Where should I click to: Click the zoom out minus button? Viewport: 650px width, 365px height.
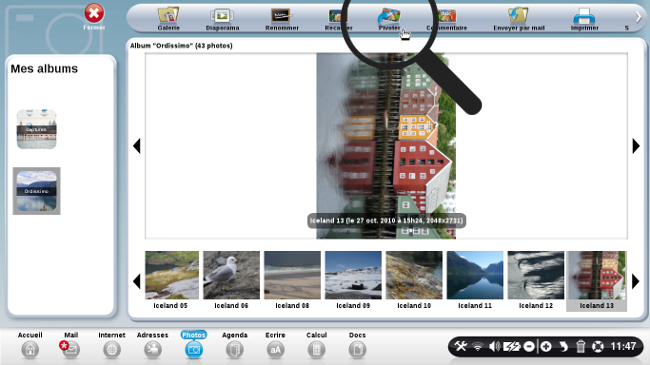[529, 346]
